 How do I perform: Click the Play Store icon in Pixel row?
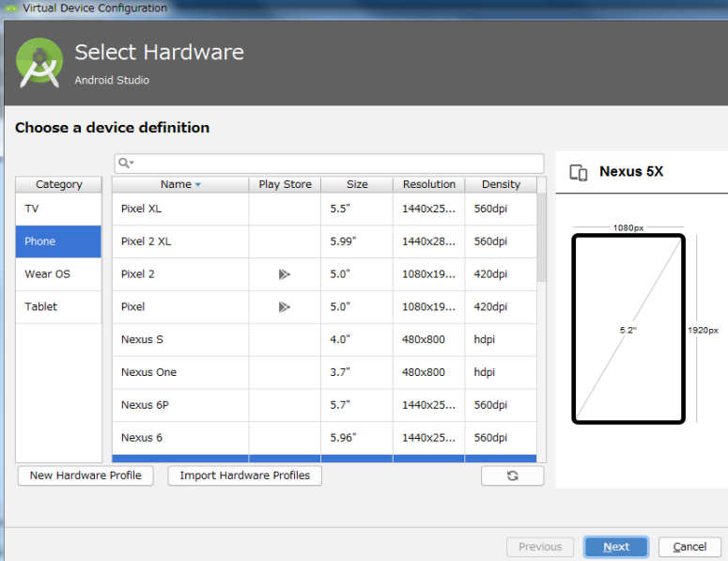(284, 307)
